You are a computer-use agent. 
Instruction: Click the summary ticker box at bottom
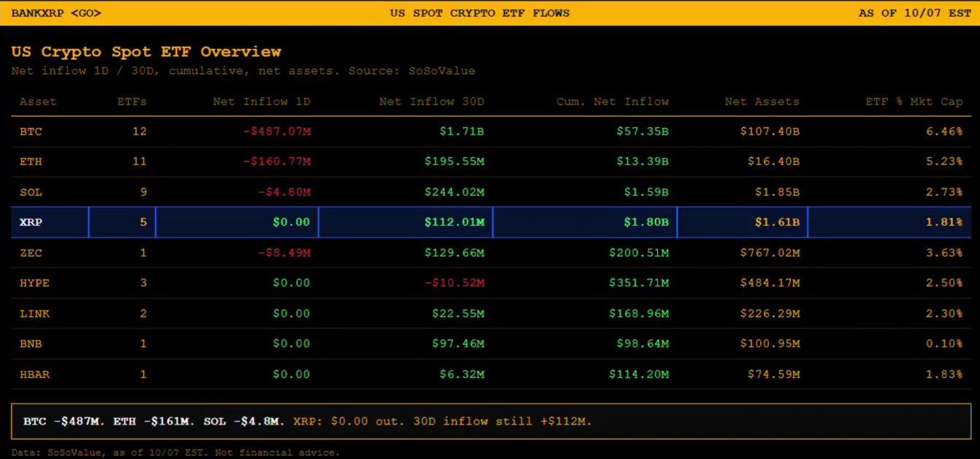coord(491,421)
